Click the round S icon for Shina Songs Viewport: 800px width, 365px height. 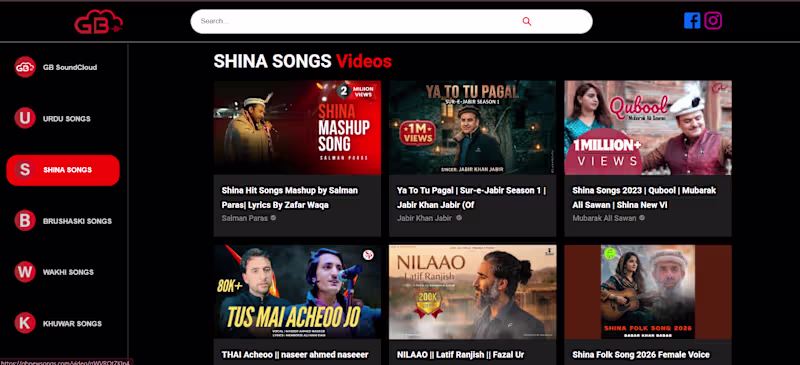[24, 169]
